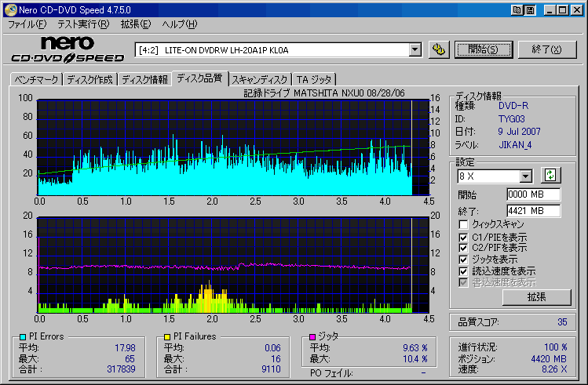Enable the クイックスキャン checkbox
The height and width of the screenshot is (385, 588).
click(x=463, y=225)
